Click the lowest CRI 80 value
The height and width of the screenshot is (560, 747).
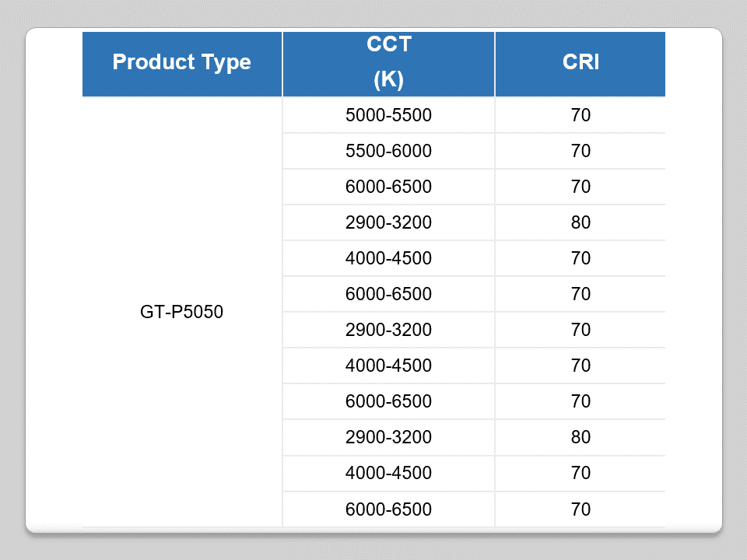point(580,437)
